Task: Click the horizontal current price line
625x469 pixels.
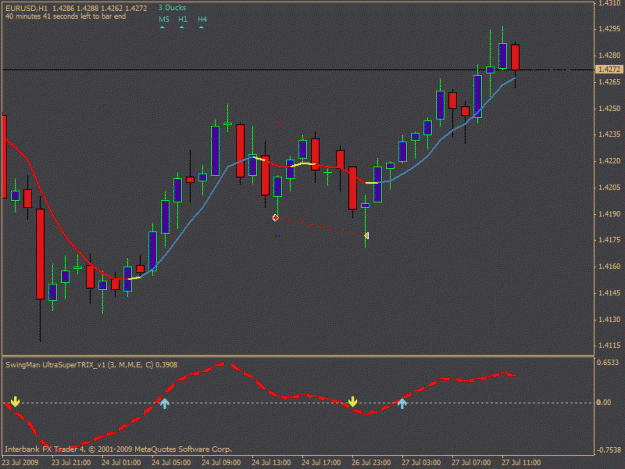Action: pyautogui.click(x=298, y=70)
